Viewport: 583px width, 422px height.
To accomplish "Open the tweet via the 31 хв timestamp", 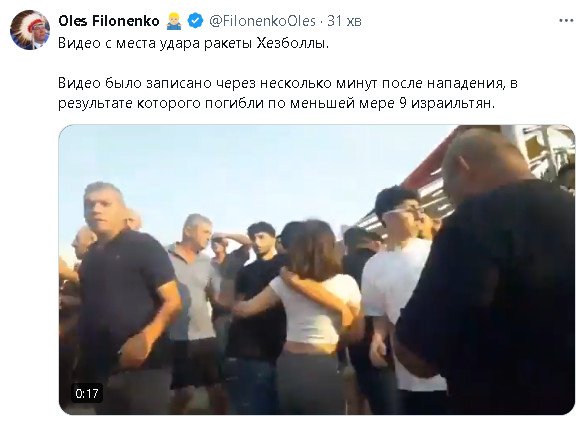I will pyautogui.click(x=344, y=21).
